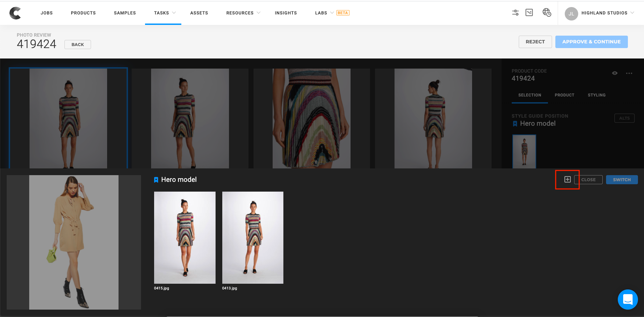Click the Creative Force logo icon
Screen dimensions: 644x317
click(15, 13)
